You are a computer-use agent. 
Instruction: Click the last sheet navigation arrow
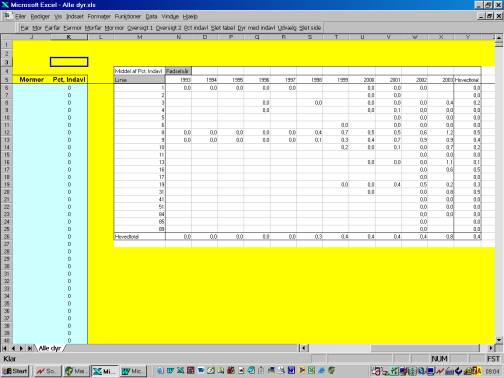(30, 348)
